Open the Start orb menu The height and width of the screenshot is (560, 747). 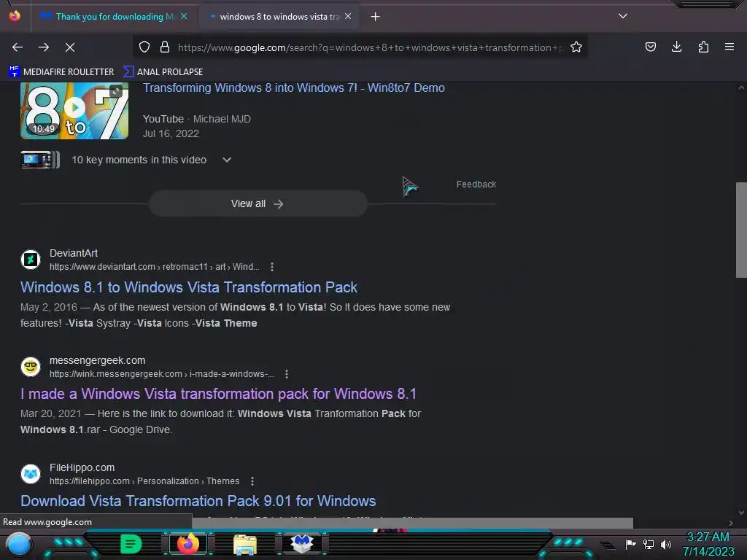coord(18,544)
